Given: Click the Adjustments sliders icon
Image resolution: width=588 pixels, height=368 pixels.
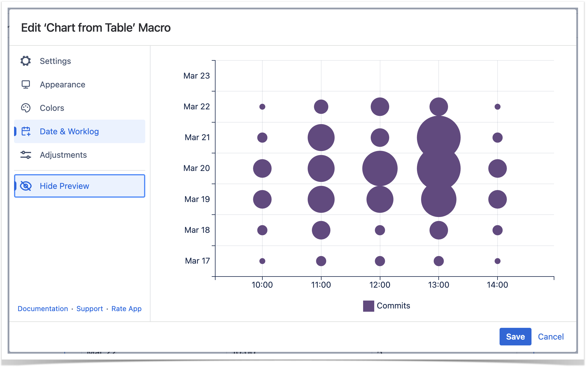Looking at the screenshot, I should coord(26,155).
